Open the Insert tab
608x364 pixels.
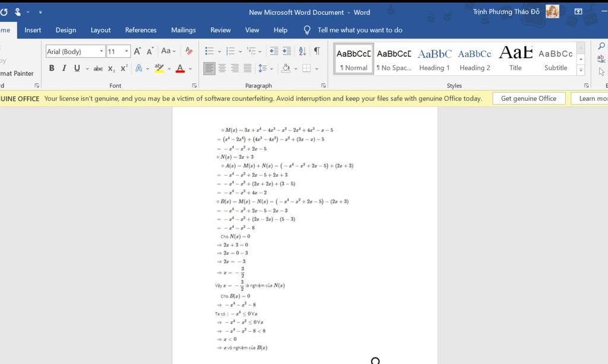[x=33, y=30]
